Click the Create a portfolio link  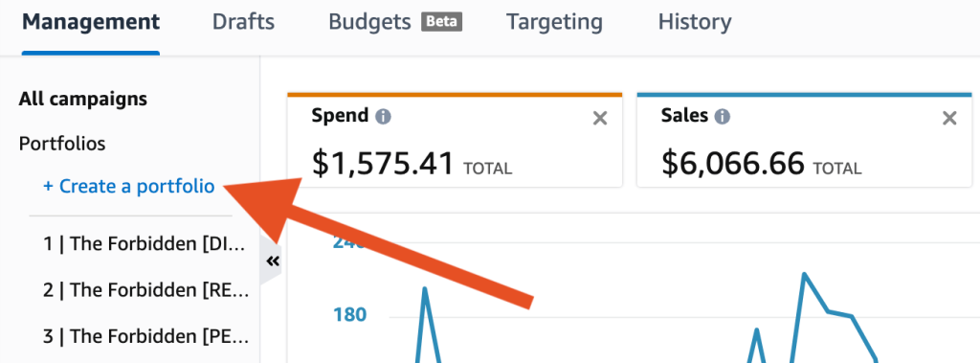point(129,186)
